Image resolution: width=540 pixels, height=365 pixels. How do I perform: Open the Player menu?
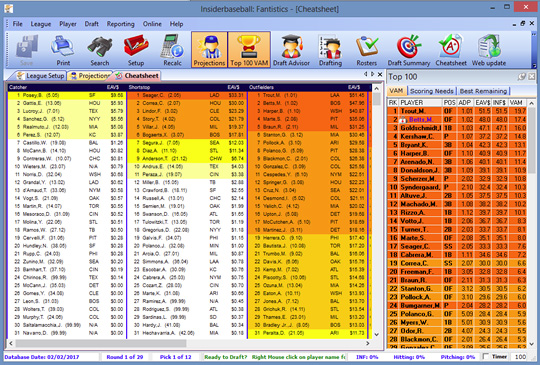click(x=68, y=24)
